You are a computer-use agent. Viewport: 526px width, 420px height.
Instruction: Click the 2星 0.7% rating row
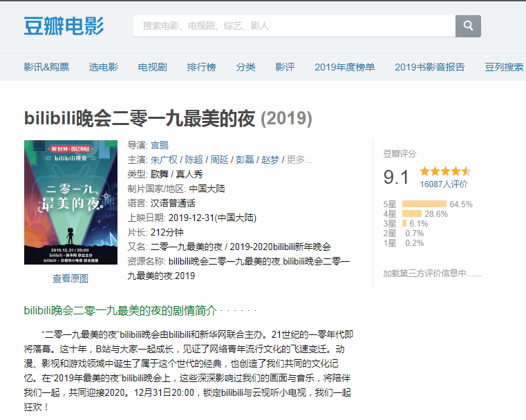point(404,233)
